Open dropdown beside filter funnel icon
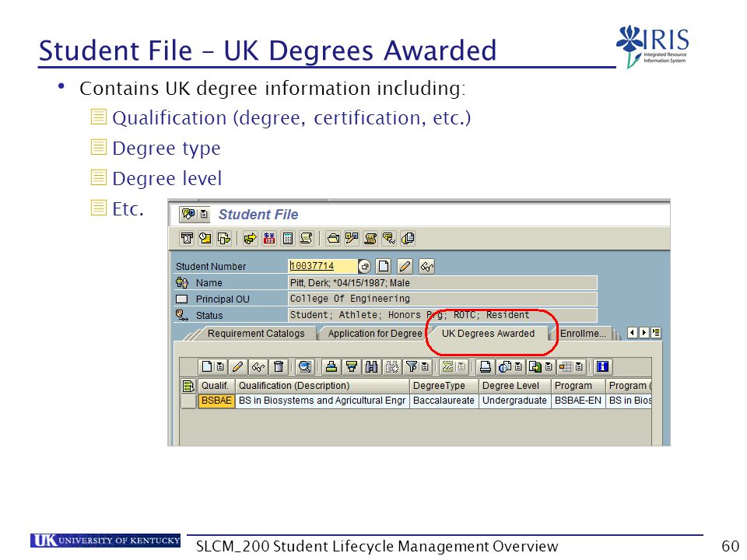Screen dimensions: 747x560 click(425, 366)
